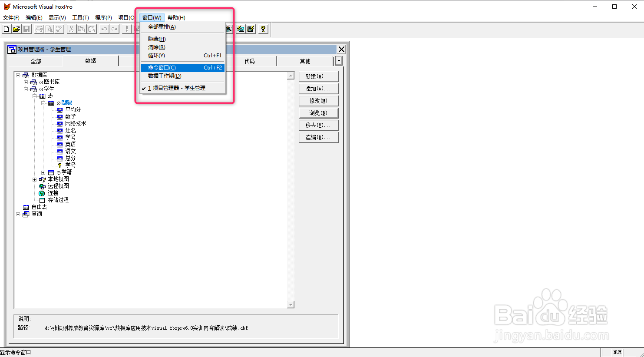Switch to the 其他 tab

click(305, 61)
